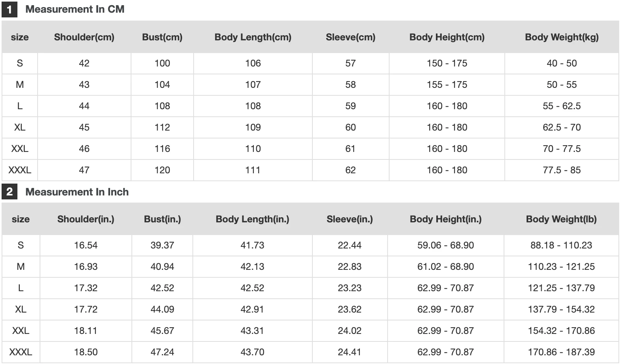Click the 55 - 62.5 weight cell
The image size is (620, 364).
(562, 106)
